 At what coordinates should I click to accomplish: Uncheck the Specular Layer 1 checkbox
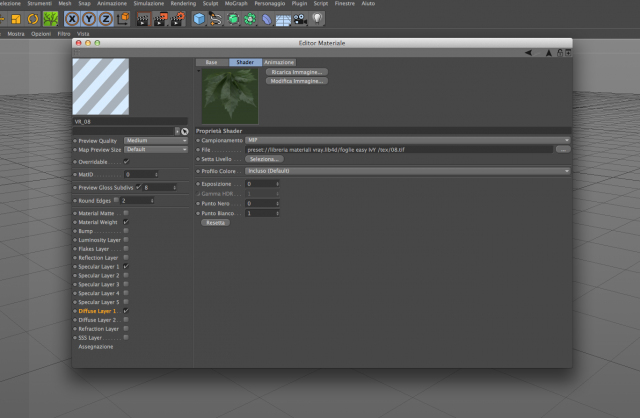[x=126, y=266]
